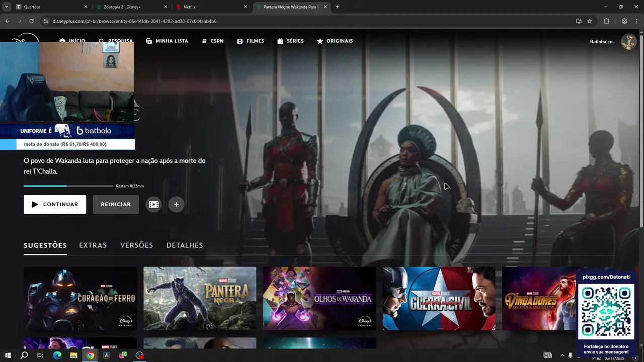Open the news widget tray icon

[x=548, y=355]
